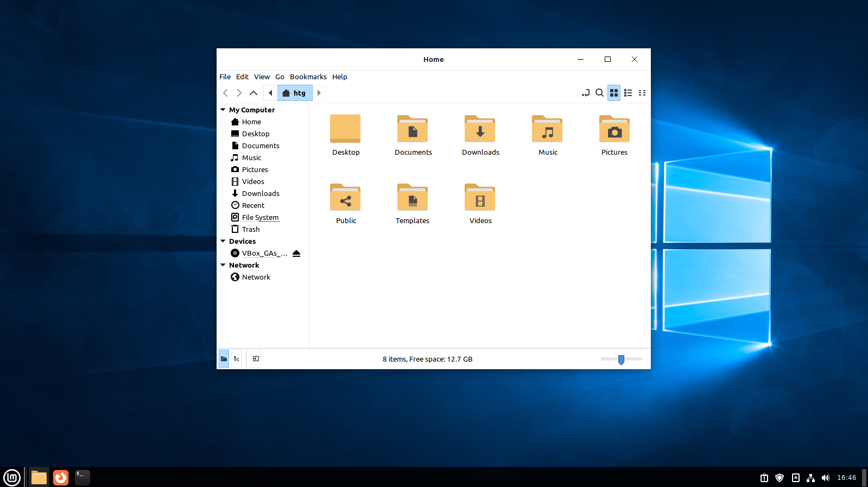Eject the VBox_GAs device
Screen dimensions: 868x487
296,254
